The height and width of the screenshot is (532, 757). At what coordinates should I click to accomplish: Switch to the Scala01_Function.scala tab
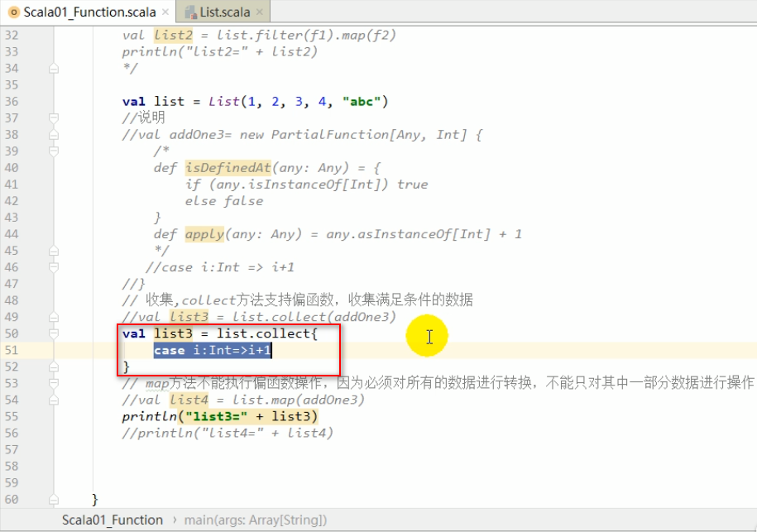click(89, 12)
